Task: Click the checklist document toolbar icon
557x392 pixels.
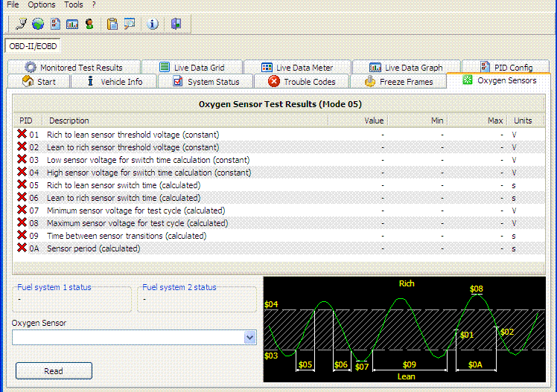Action: (x=55, y=24)
